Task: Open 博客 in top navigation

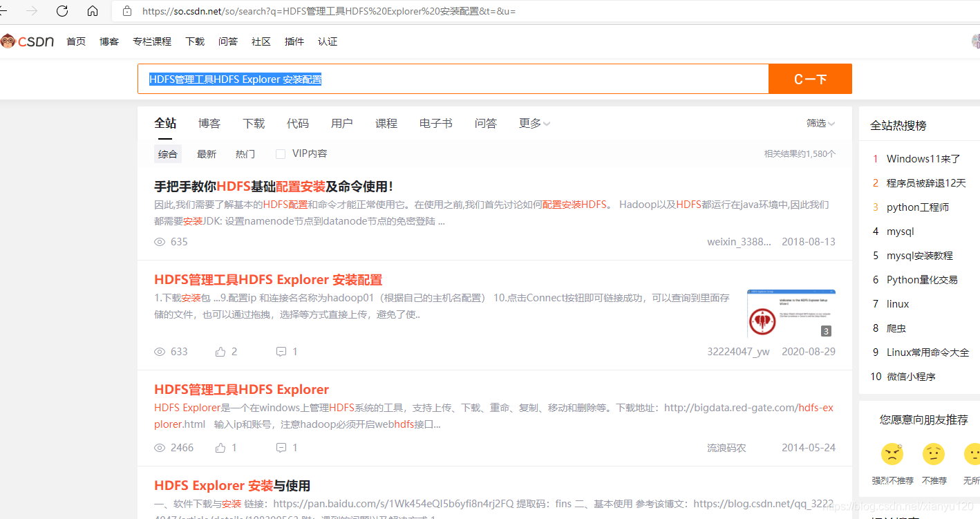Action: pos(109,41)
